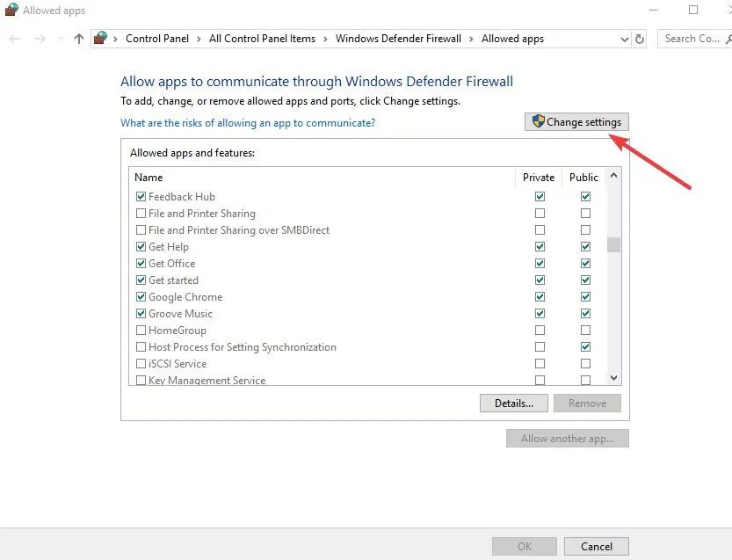Open the address bar dropdown
Screen dimensions: 732x560
pos(625,39)
